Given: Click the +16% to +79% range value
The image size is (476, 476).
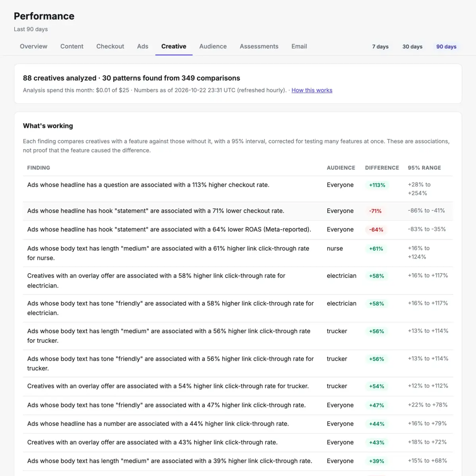Looking at the screenshot, I should click(x=427, y=424).
